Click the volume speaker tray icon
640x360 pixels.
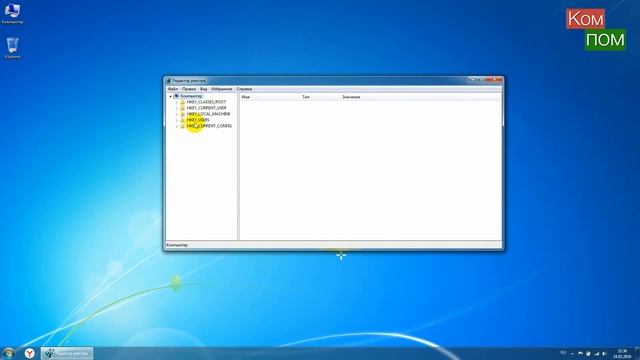[604, 353]
